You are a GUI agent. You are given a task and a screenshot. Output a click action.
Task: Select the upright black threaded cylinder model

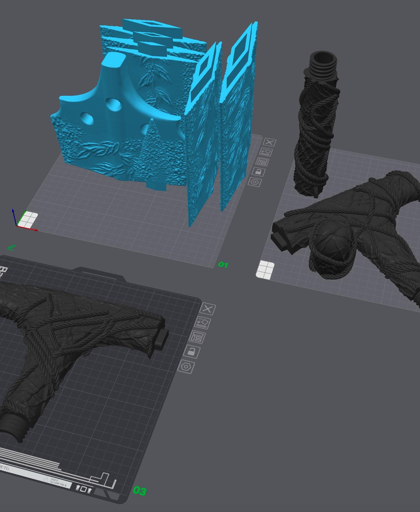317,124
